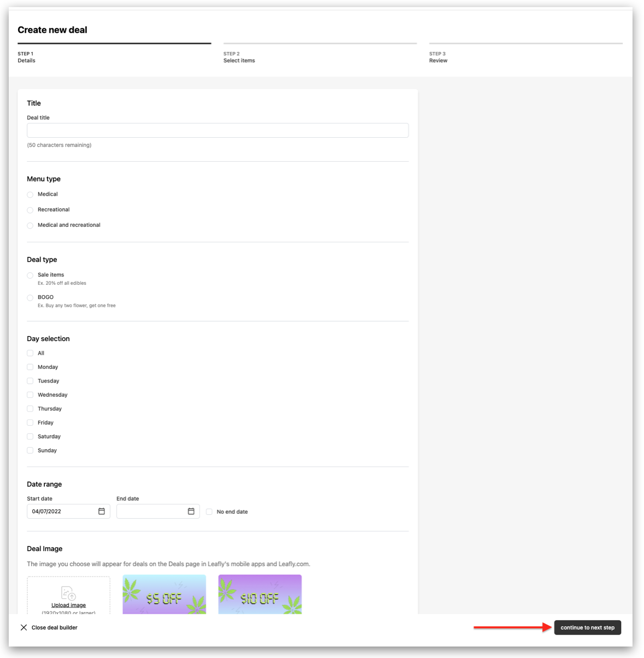Go to Step 2 Select items tab
644x658 pixels.
click(x=320, y=54)
